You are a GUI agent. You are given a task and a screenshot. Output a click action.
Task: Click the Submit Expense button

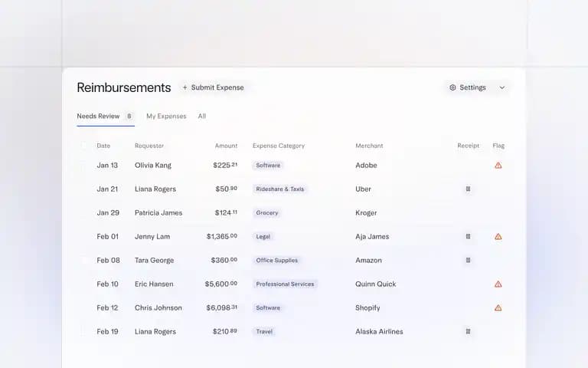213,87
